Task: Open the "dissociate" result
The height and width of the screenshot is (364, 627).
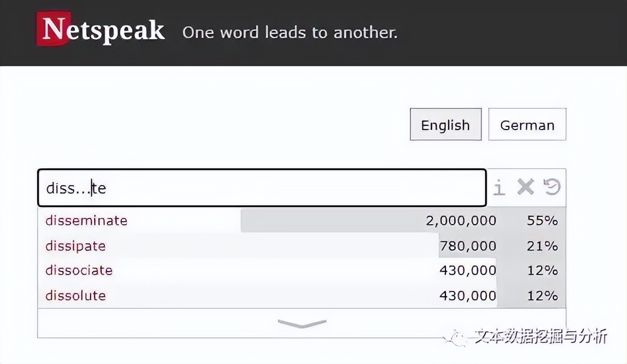Action: tap(79, 270)
